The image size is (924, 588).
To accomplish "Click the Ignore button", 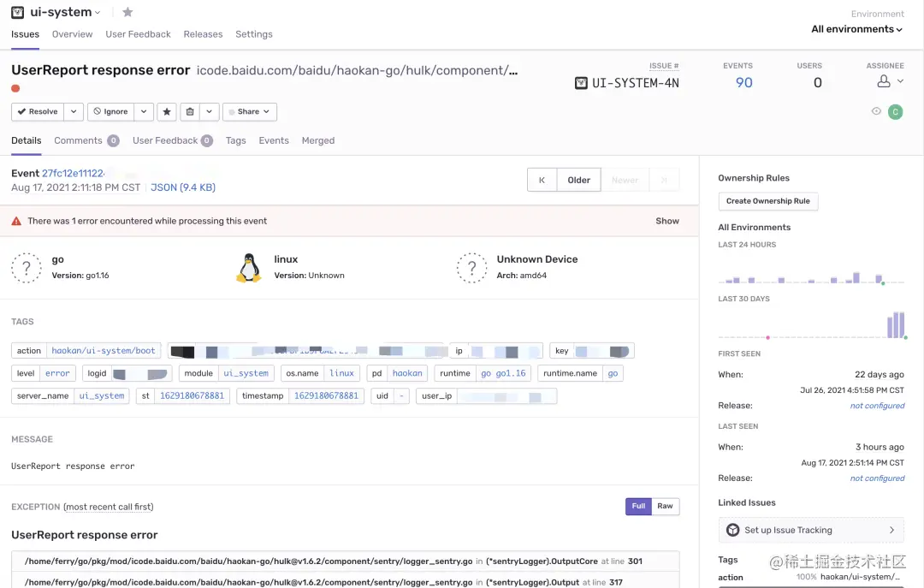I will 110,111.
